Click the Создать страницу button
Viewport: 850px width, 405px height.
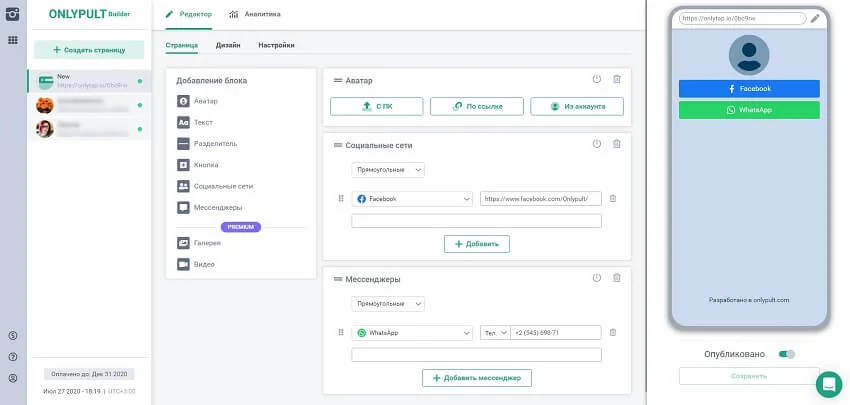coord(89,50)
